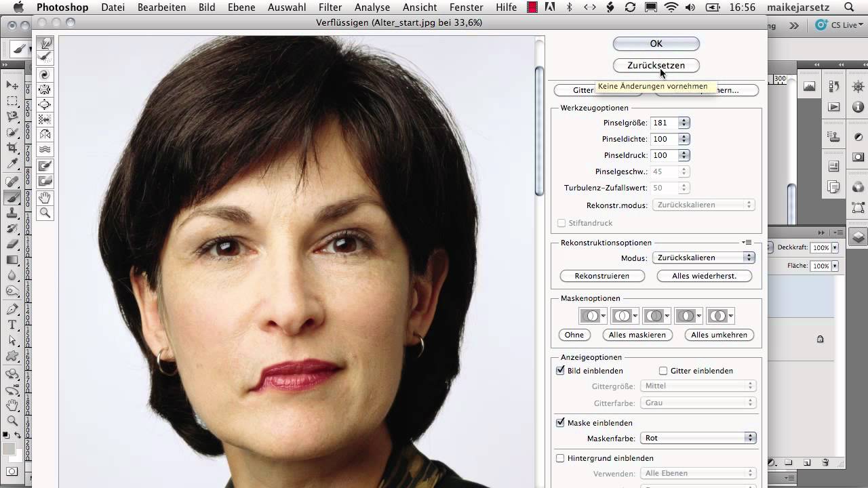Click the Pinselgröße stepper arrows

pos(684,123)
